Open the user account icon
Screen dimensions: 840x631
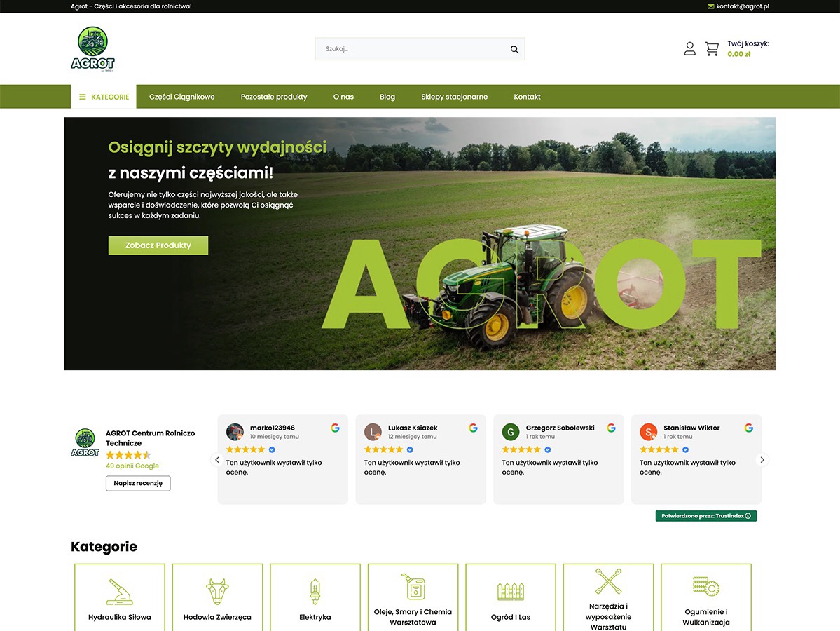click(690, 49)
